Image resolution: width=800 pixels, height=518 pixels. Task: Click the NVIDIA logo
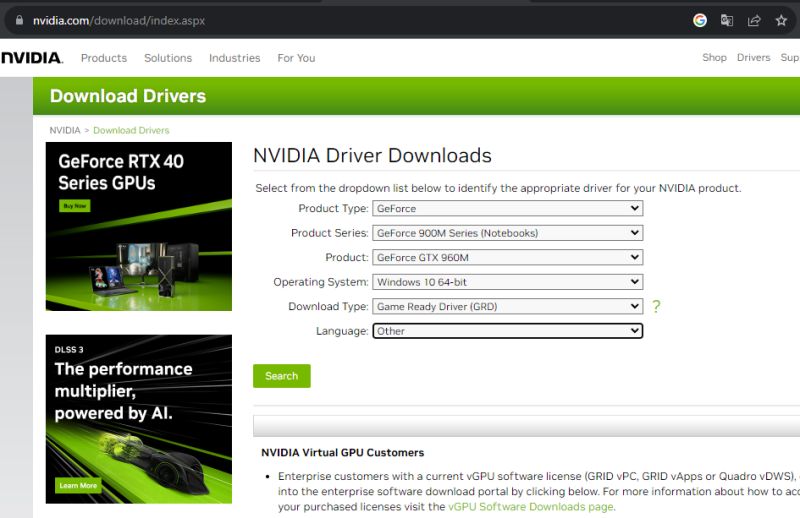(32, 58)
